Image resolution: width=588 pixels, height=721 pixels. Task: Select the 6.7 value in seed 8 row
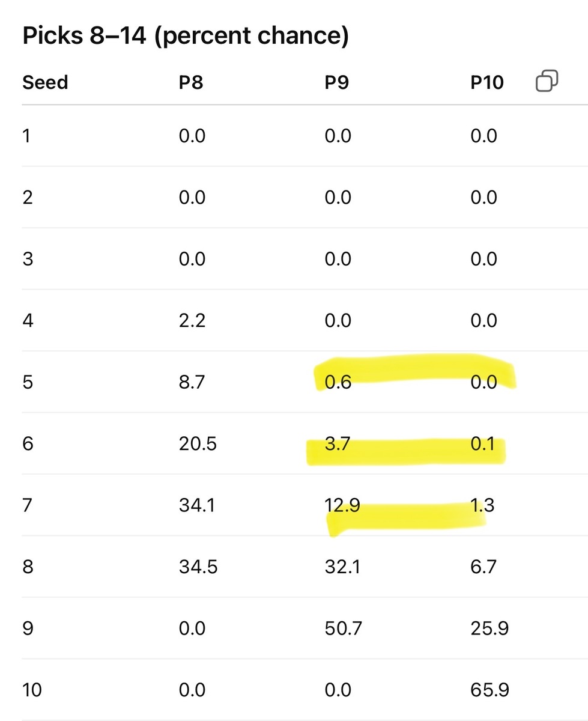tap(483, 567)
